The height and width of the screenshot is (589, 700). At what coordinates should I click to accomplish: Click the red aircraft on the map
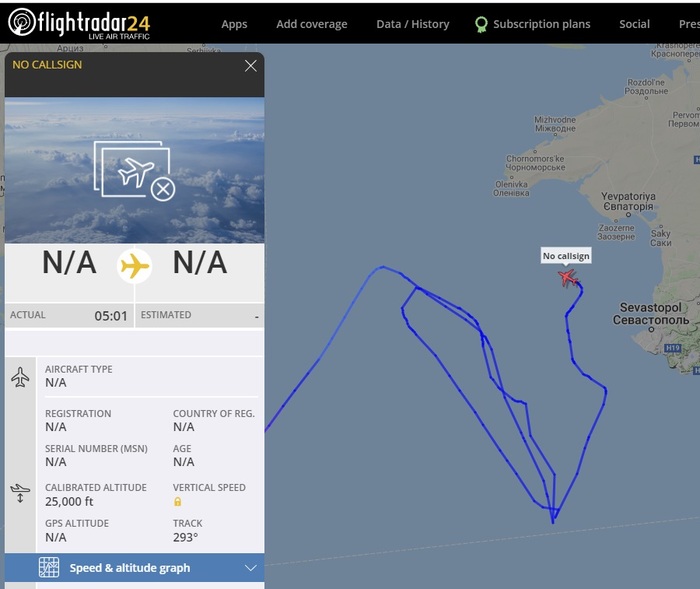click(568, 277)
